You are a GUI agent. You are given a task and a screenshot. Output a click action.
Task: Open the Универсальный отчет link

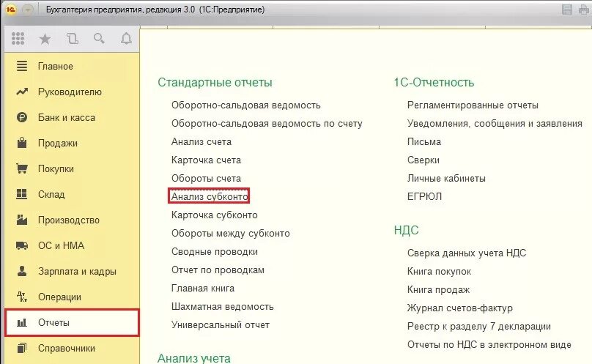pyautogui.click(x=221, y=325)
